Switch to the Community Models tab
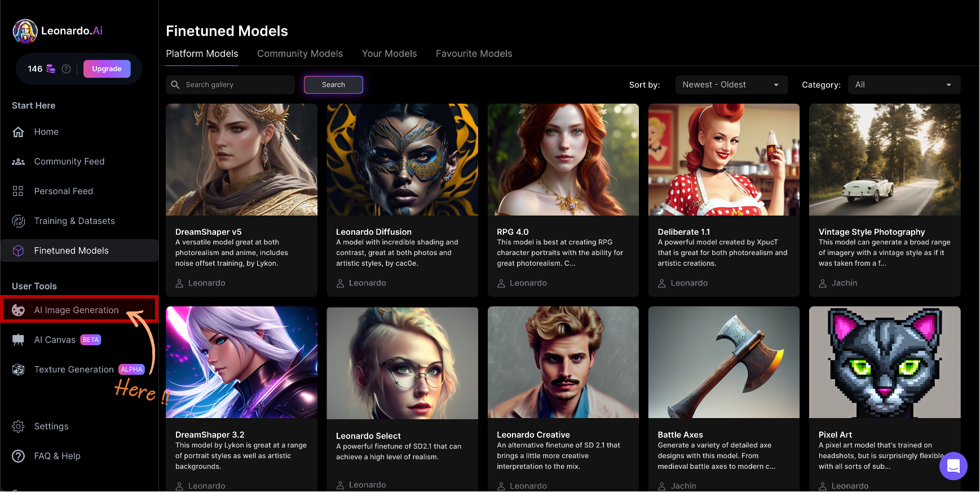 pos(300,54)
